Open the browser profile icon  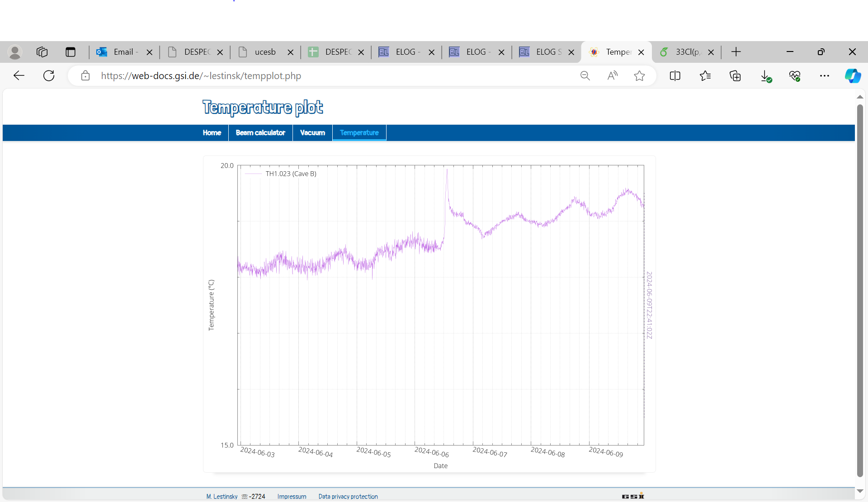[15, 52]
